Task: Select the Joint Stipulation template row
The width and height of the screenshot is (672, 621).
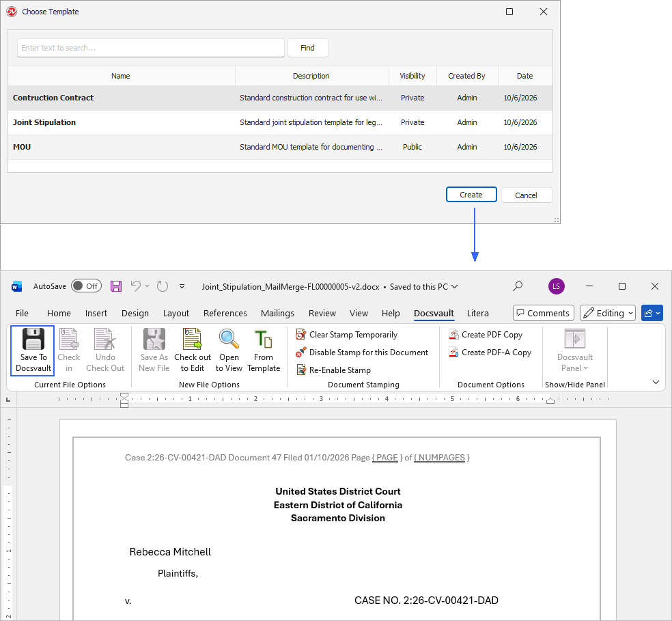Action: [x=280, y=122]
